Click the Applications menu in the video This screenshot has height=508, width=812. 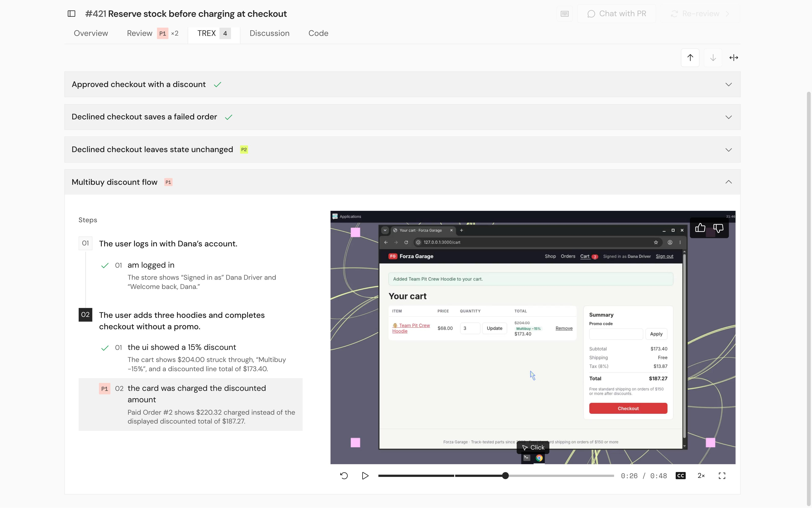(347, 217)
